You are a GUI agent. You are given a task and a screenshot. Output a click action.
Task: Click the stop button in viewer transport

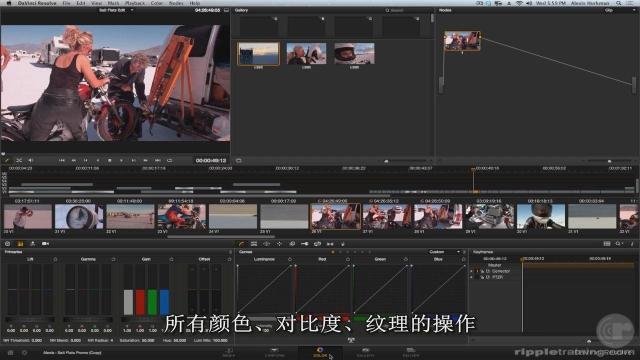point(109,160)
